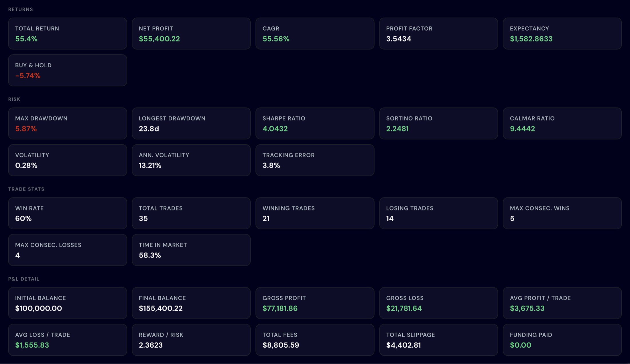Click the Winning Trades value 21

click(x=266, y=219)
